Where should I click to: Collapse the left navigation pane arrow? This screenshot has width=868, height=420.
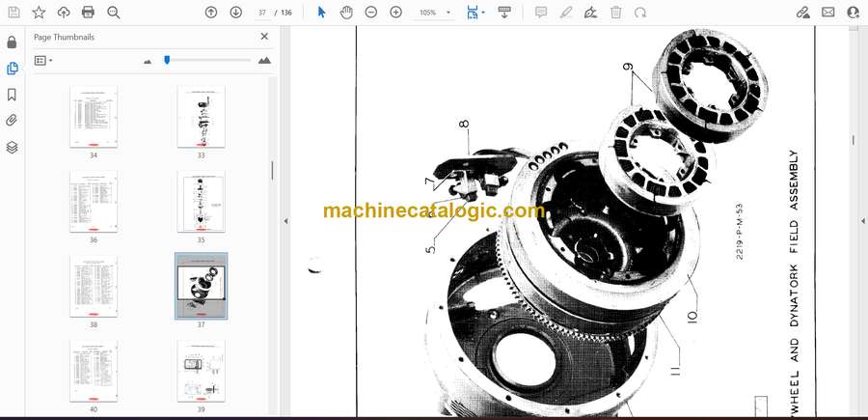pyautogui.click(x=285, y=221)
